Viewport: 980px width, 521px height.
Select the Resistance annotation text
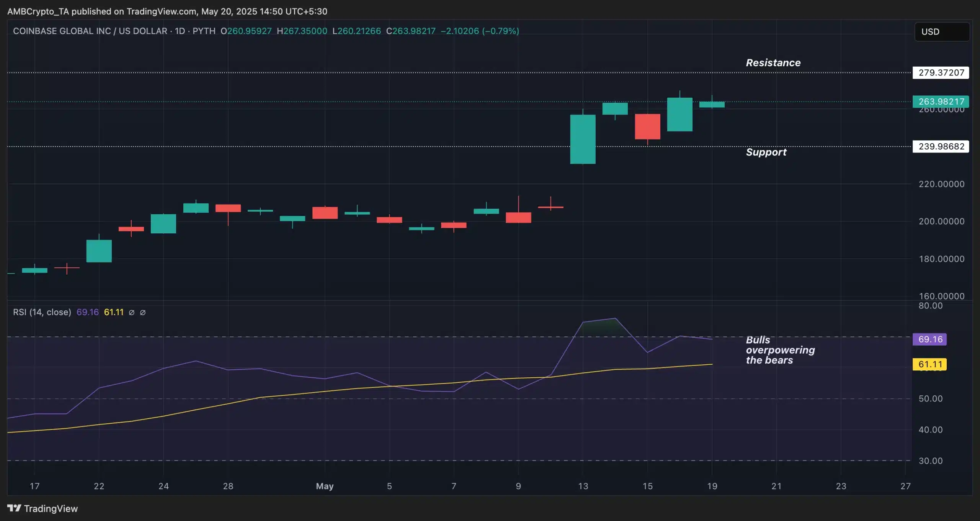click(773, 63)
